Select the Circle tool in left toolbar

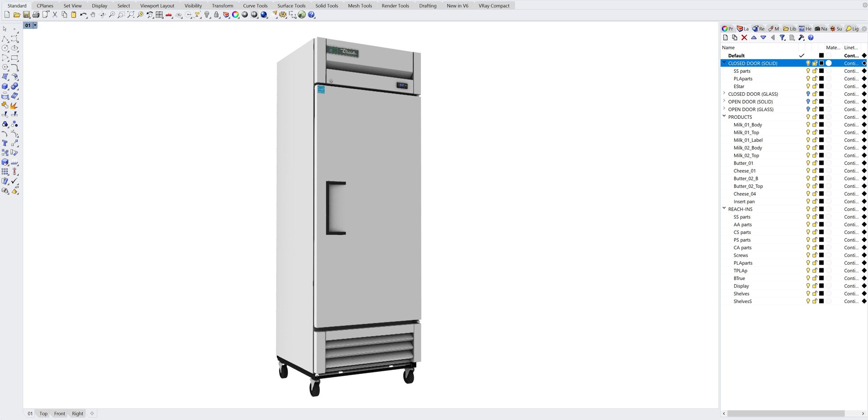(x=5, y=48)
